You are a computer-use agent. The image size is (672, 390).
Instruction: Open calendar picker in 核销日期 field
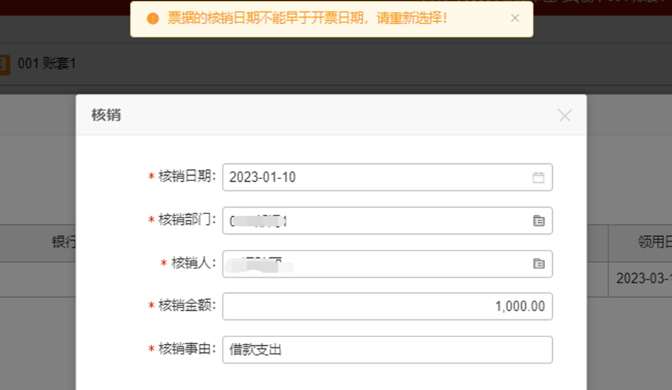pos(538,177)
